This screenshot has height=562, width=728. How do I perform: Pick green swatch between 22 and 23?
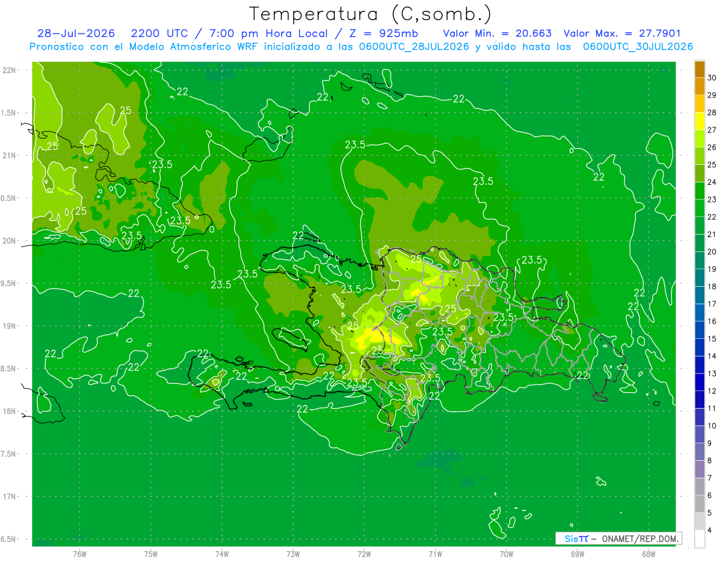[x=699, y=208]
